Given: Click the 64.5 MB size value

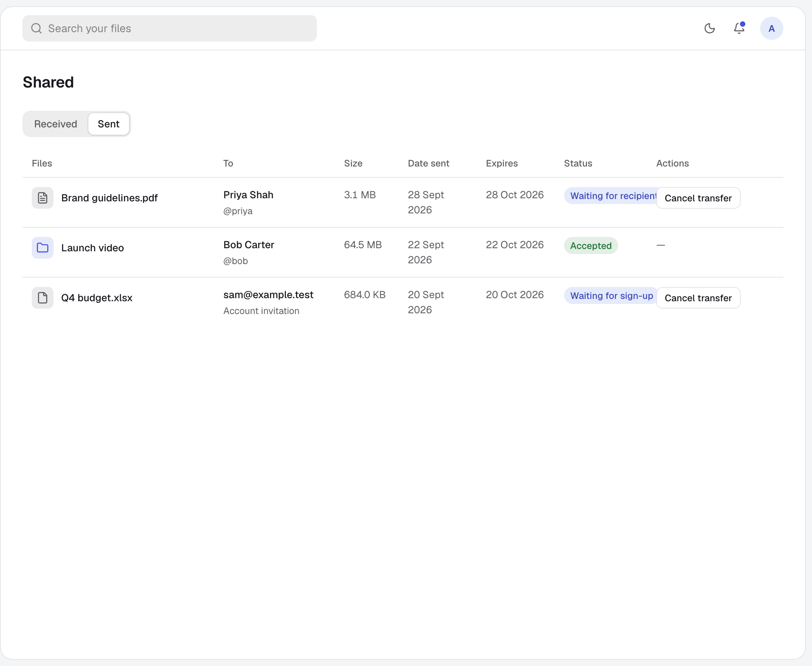Looking at the screenshot, I should pos(363,245).
